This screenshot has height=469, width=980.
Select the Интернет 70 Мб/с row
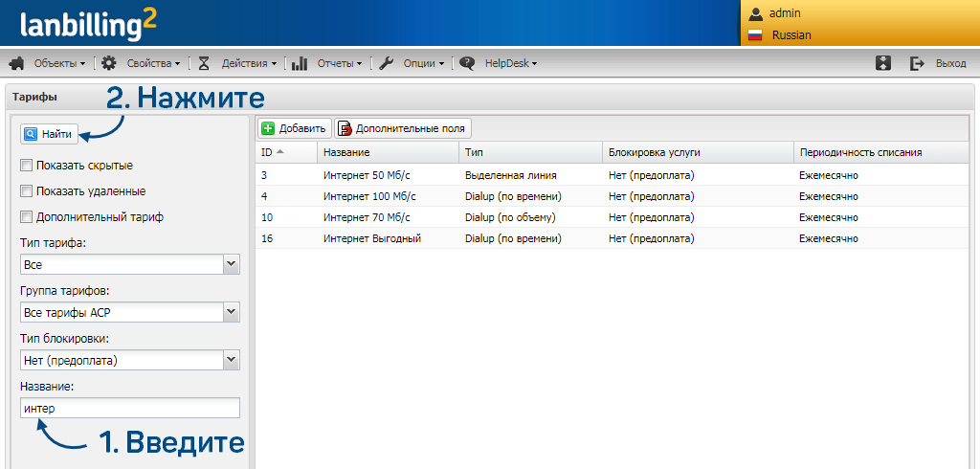[612, 217]
